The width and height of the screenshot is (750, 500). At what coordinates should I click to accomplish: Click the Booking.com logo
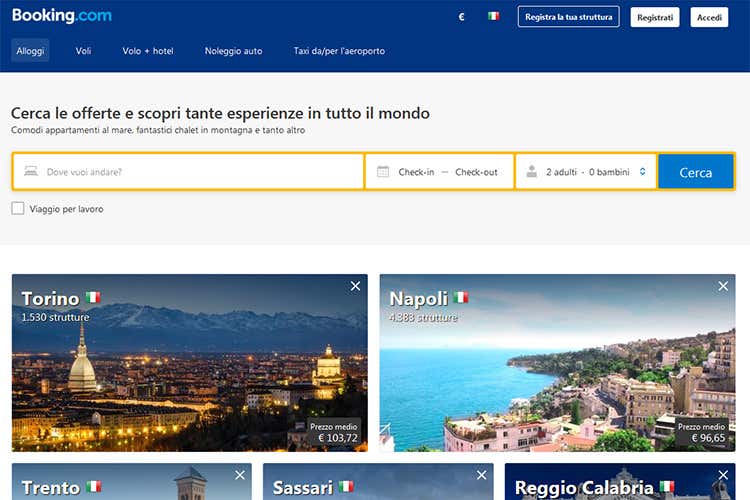pos(62,16)
